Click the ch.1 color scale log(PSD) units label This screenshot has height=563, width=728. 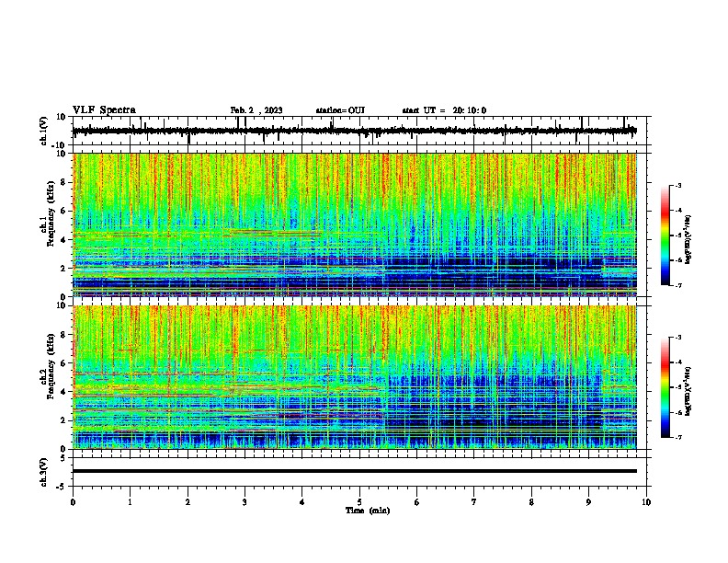(x=688, y=240)
